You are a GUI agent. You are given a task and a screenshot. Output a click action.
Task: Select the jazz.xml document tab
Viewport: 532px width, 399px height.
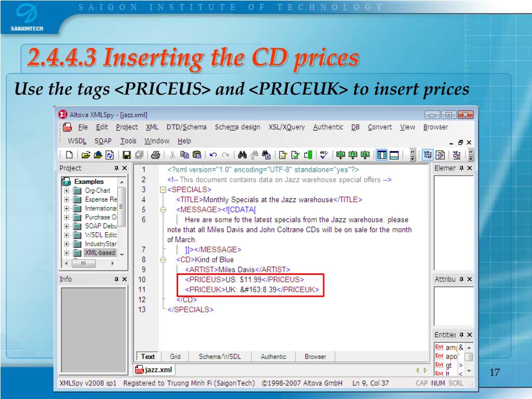pyautogui.click(x=154, y=370)
